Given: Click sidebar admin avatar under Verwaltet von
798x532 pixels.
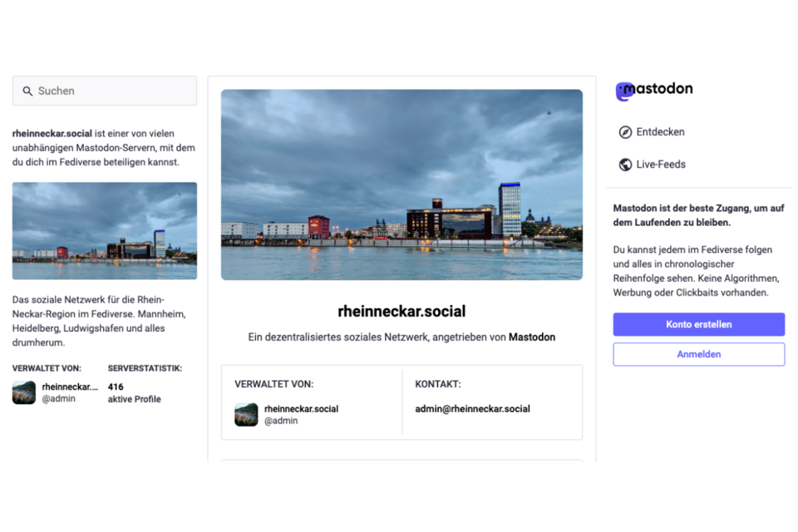Looking at the screenshot, I should click(x=24, y=392).
